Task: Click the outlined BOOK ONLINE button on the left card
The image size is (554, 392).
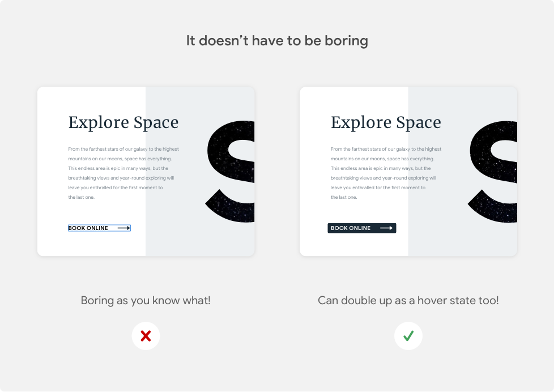Action: click(99, 228)
